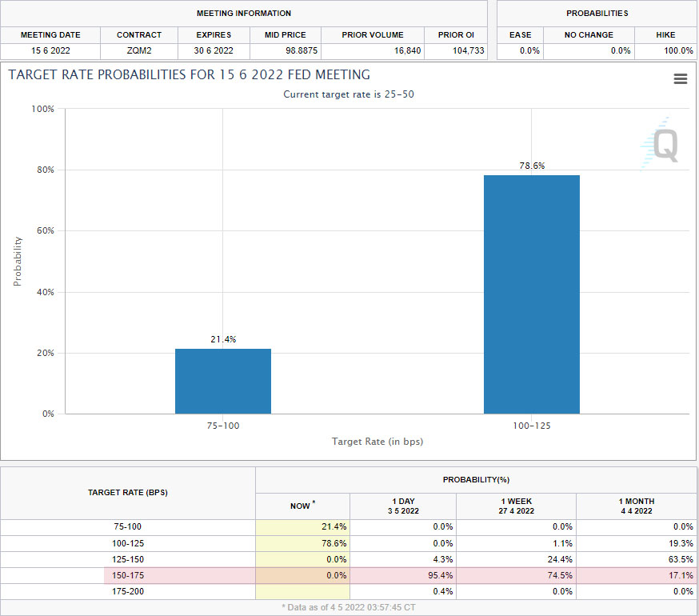
Task: Click the Target Rate (in bps) axis title
Action: point(377,442)
